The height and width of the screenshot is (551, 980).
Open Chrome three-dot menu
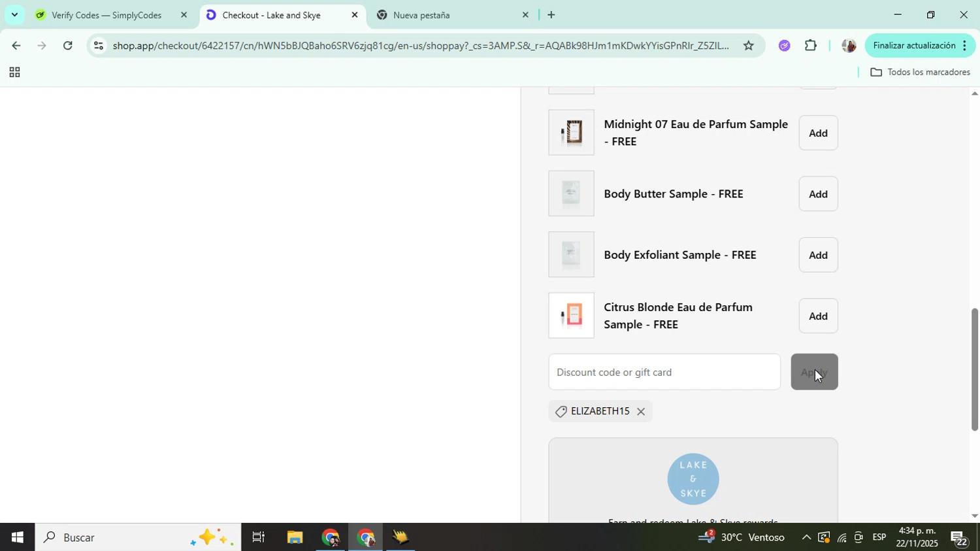tap(965, 46)
